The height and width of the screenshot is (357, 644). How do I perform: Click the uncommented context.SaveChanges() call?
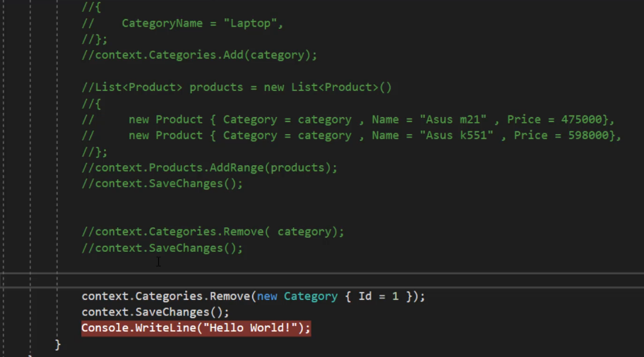[155, 313]
